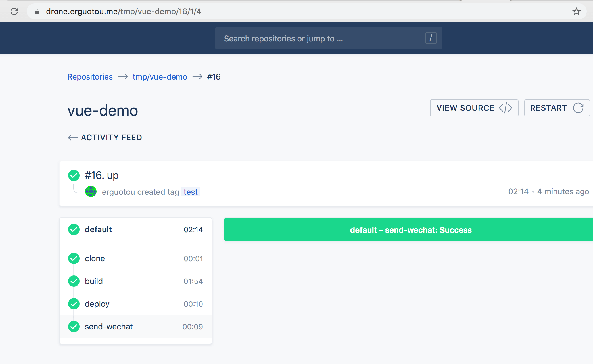Click the left arrow beside ACTIVITY FEED
Screen dimensions: 593x364
(x=73, y=138)
